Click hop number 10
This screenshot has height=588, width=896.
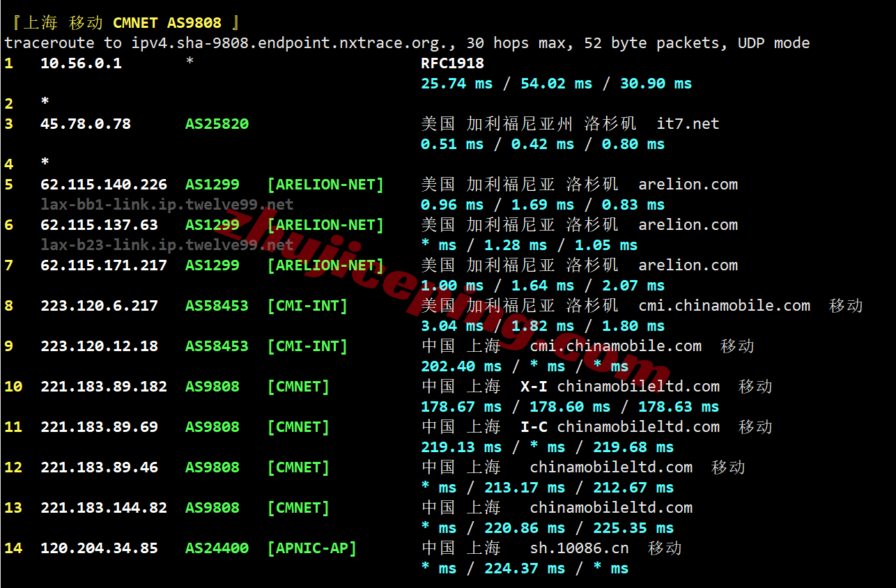[13, 387]
